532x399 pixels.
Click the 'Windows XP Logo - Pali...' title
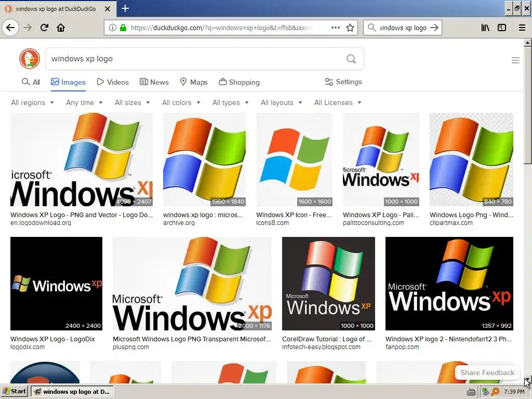point(381,215)
